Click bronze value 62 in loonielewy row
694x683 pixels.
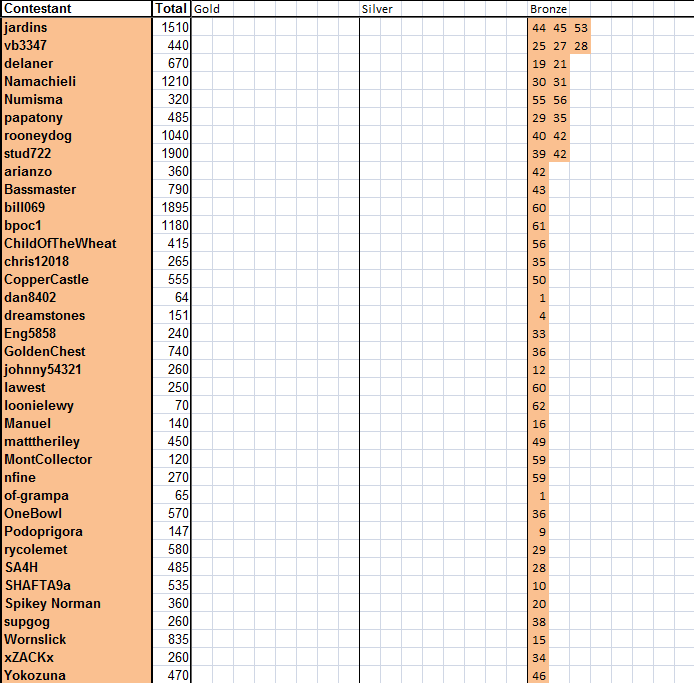point(539,406)
